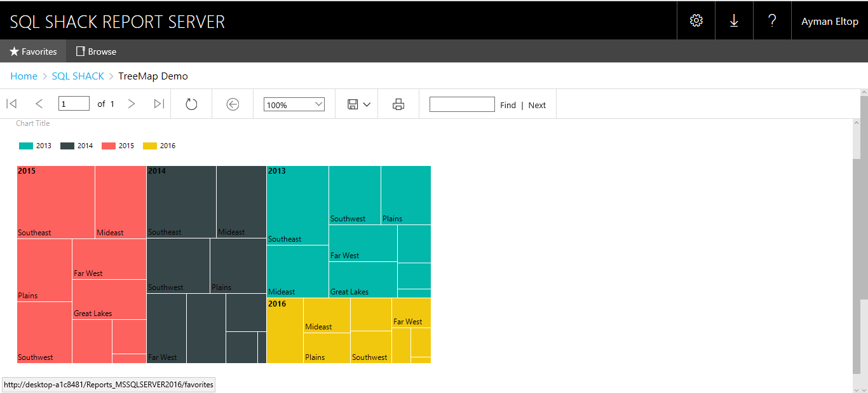Open the help question mark
Screen dimensions: 868x393
(x=772, y=20)
